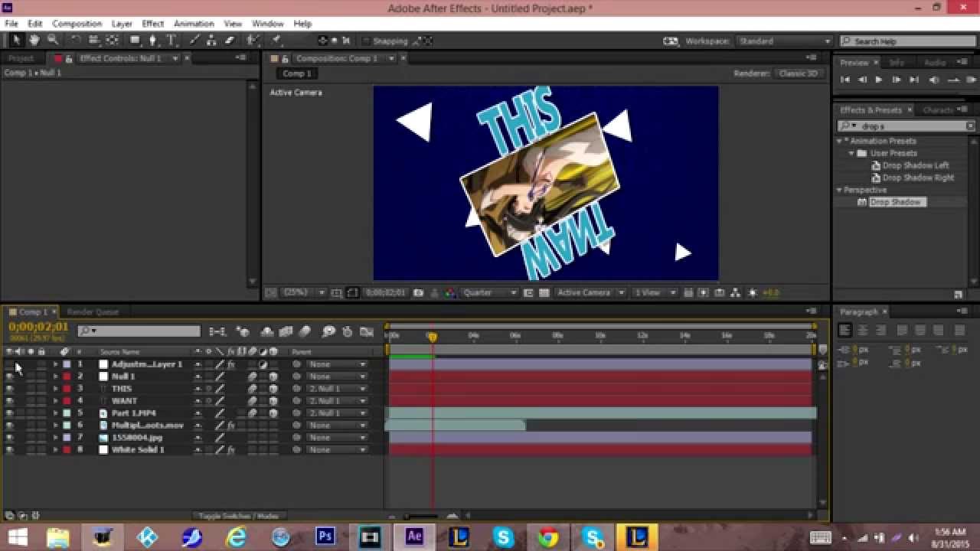Click the Search Help input field
Image resolution: width=980 pixels, height=551 pixels.
[908, 41]
